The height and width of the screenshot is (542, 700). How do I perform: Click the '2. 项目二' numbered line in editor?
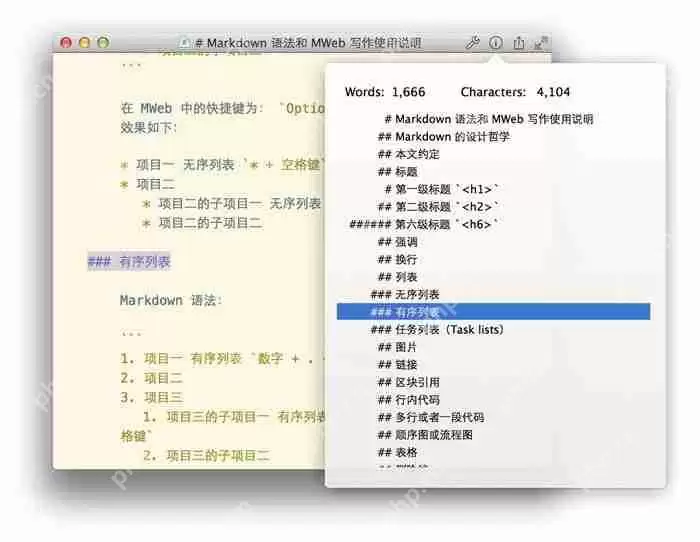tap(151, 378)
